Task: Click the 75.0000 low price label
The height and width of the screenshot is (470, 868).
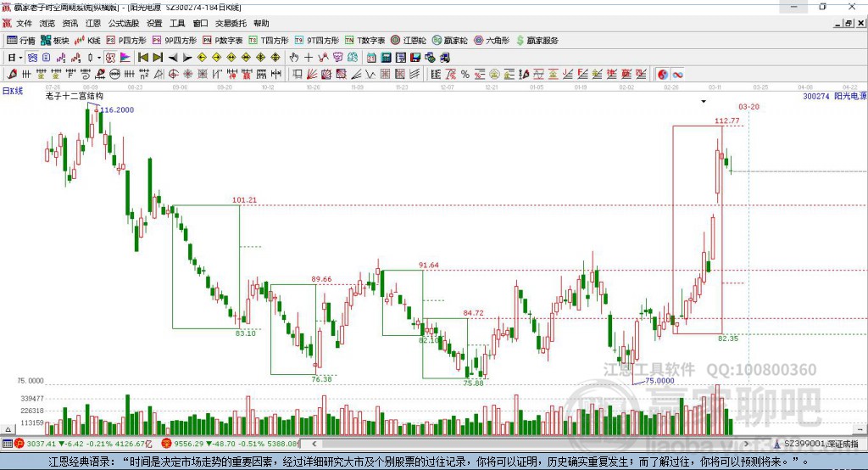Action: pos(659,381)
